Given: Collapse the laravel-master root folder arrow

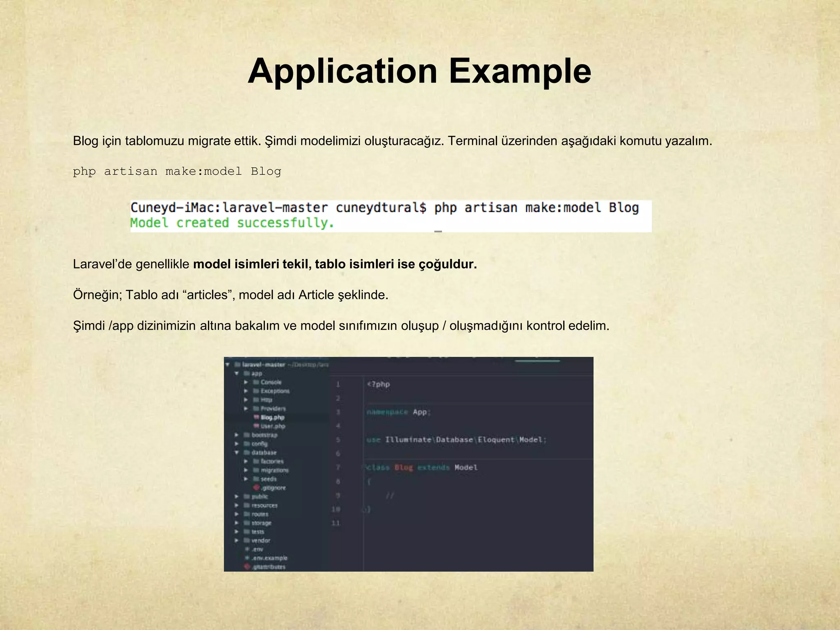Looking at the screenshot, I should [228, 365].
